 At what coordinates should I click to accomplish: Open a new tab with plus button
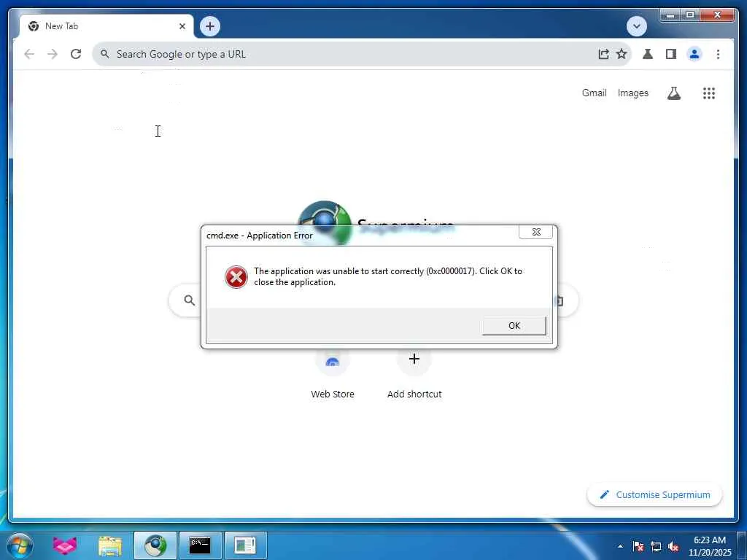pos(210,26)
